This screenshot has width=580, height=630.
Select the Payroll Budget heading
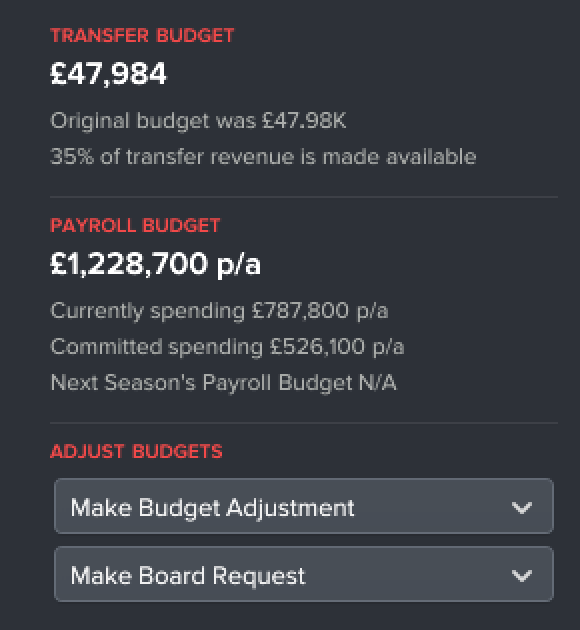pos(135,225)
